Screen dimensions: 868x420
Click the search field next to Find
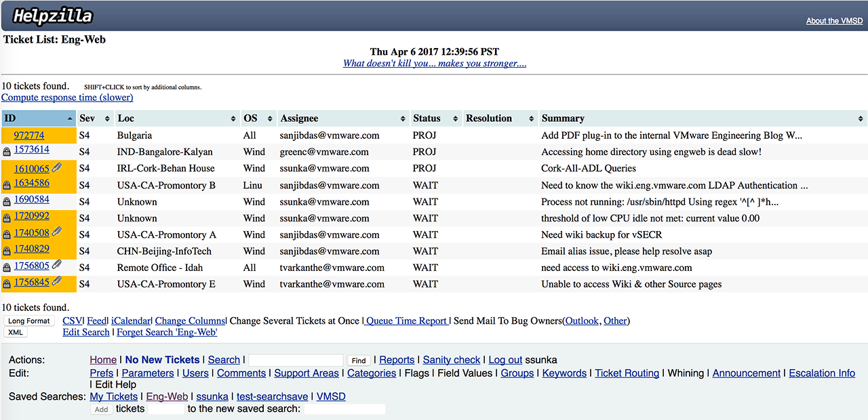(x=296, y=360)
